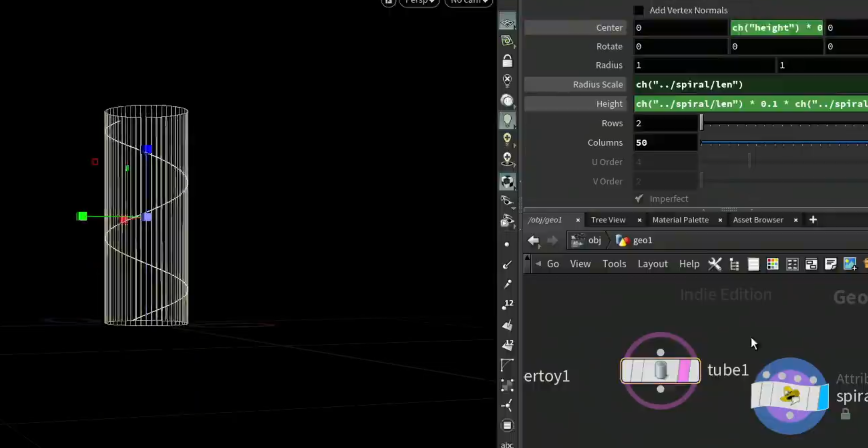The image size is (868, 448).
Task: Click the back arrow navigation icon
Action: pos(533,241)
